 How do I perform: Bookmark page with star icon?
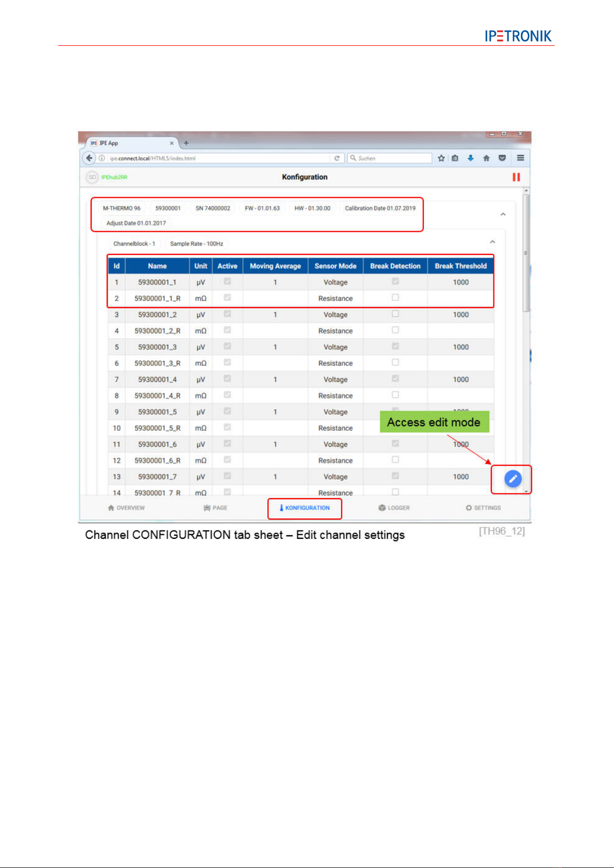click(x=441, y=158)
